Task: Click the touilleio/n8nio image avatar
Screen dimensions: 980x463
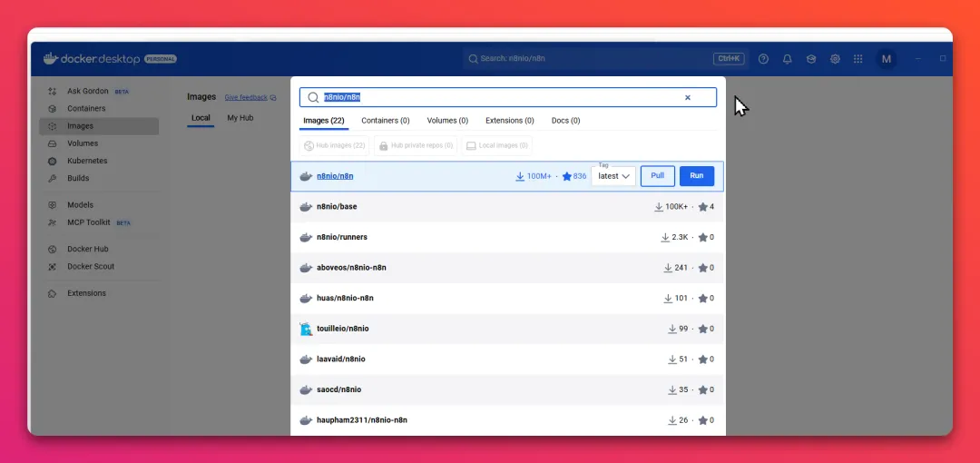Action: point(306,330)
